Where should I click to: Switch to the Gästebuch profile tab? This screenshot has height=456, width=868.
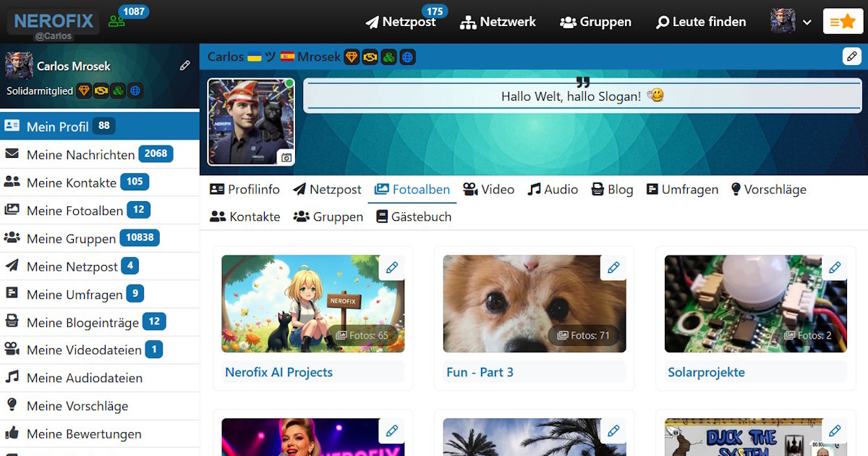pos(414,216)
